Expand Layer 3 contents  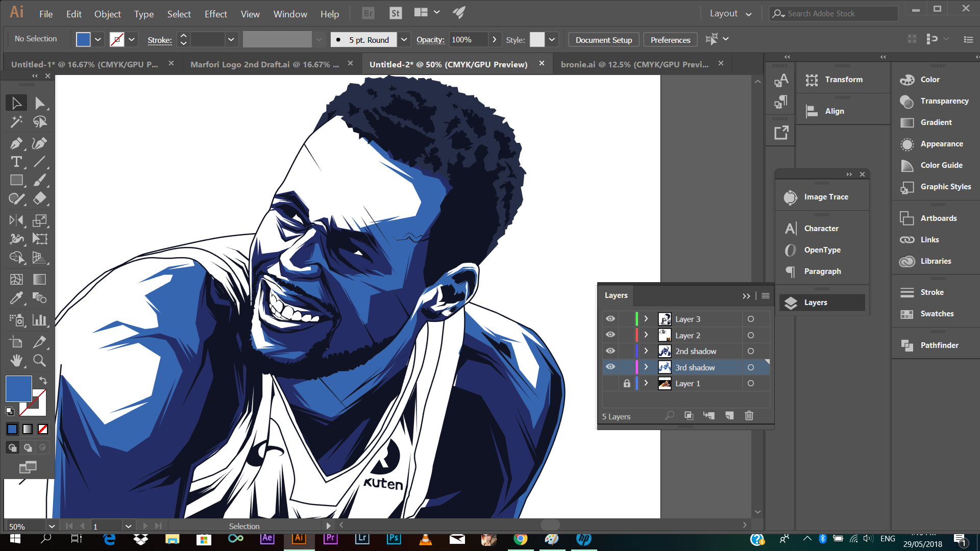646,319
